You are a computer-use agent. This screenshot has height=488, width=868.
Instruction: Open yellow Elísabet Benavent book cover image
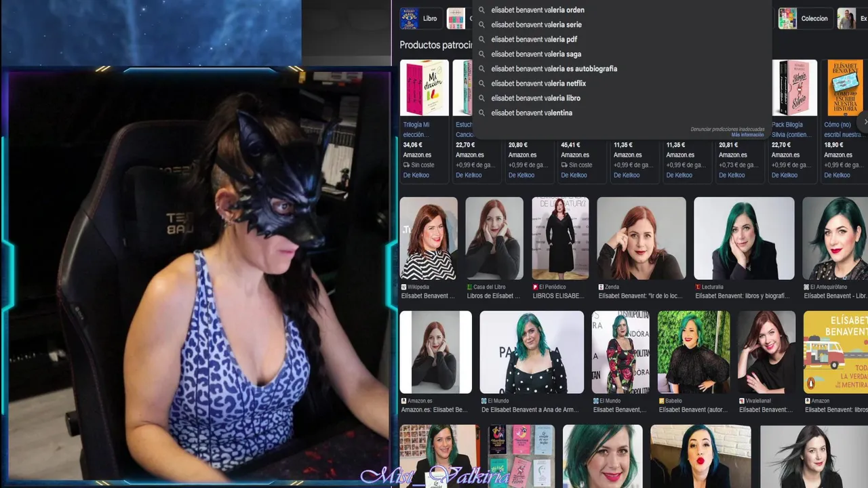click(x=835, y=352)
